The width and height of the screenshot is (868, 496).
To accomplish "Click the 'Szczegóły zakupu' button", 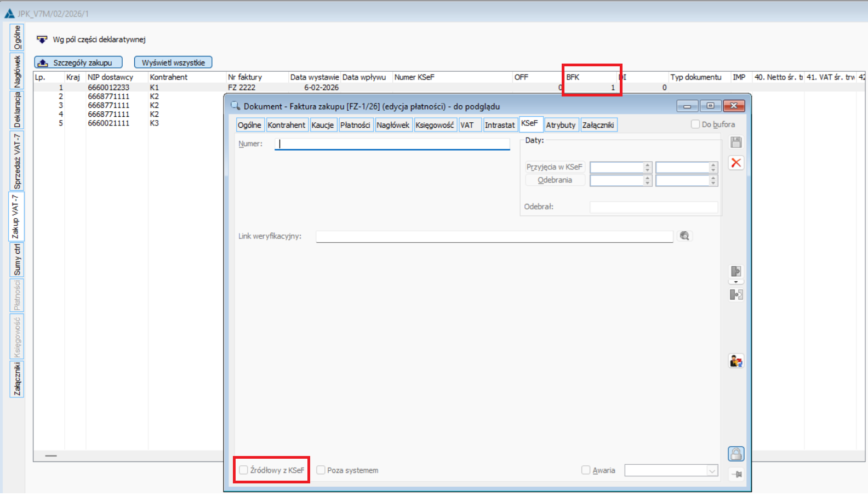I will [x=78, y=62].
